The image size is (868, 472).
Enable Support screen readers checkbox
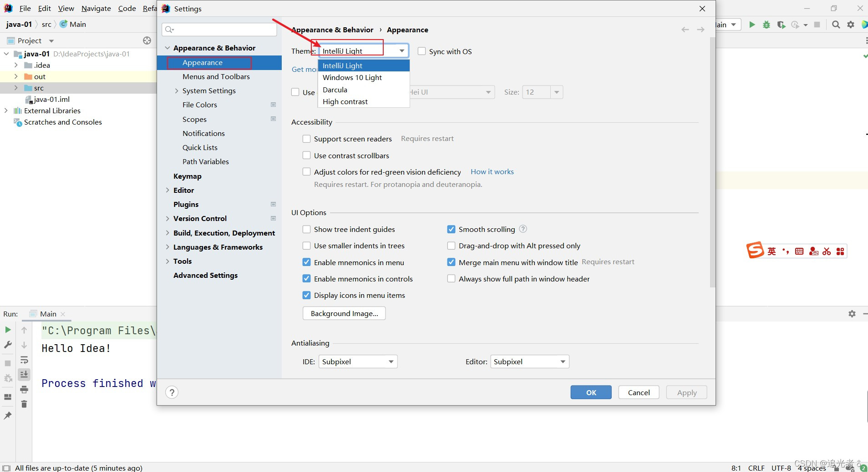(307, 139)
